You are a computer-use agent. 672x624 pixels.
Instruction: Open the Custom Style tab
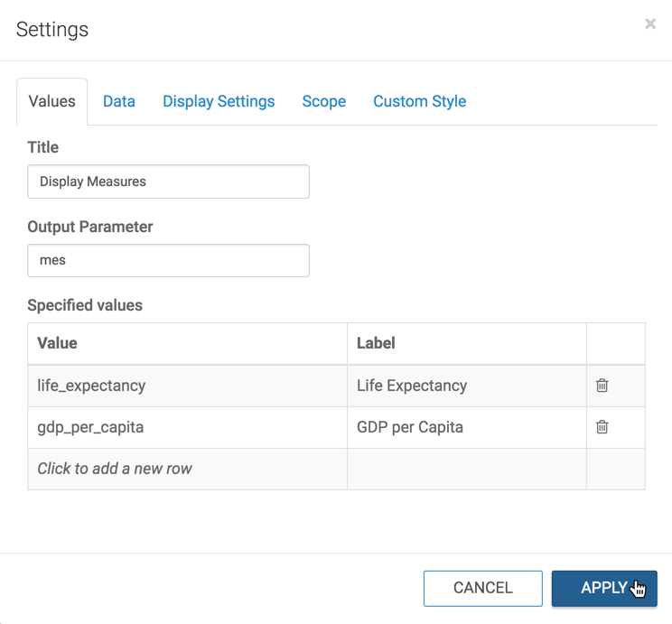tap(419, 101)
